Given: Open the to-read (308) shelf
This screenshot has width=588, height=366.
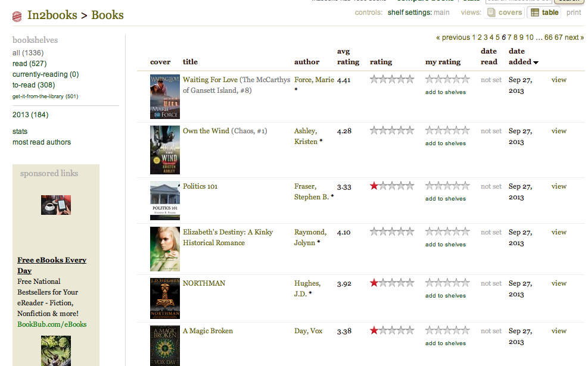Looking at the screenshot, I should point(33,85).
